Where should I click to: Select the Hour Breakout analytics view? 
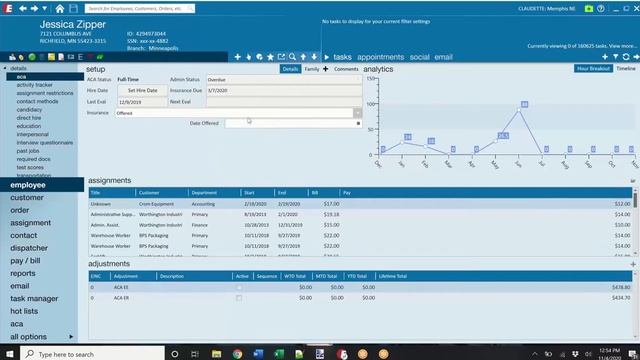click(x=593, y=69)
